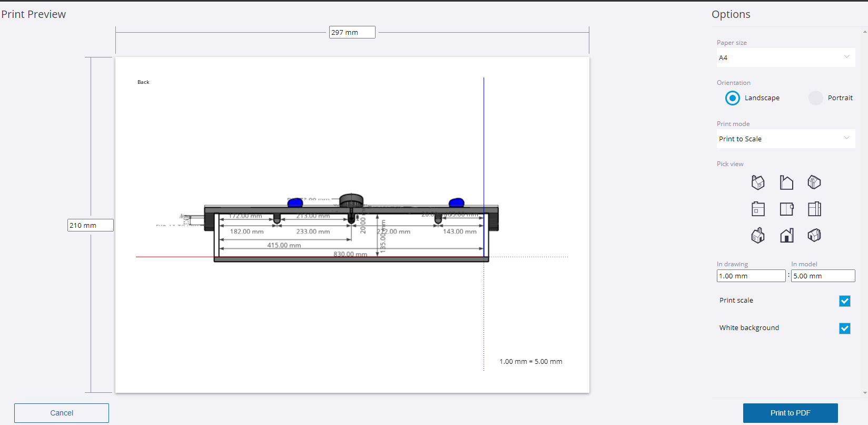Click the "Orientation" label
868x425 pixels.
point(734,83)
